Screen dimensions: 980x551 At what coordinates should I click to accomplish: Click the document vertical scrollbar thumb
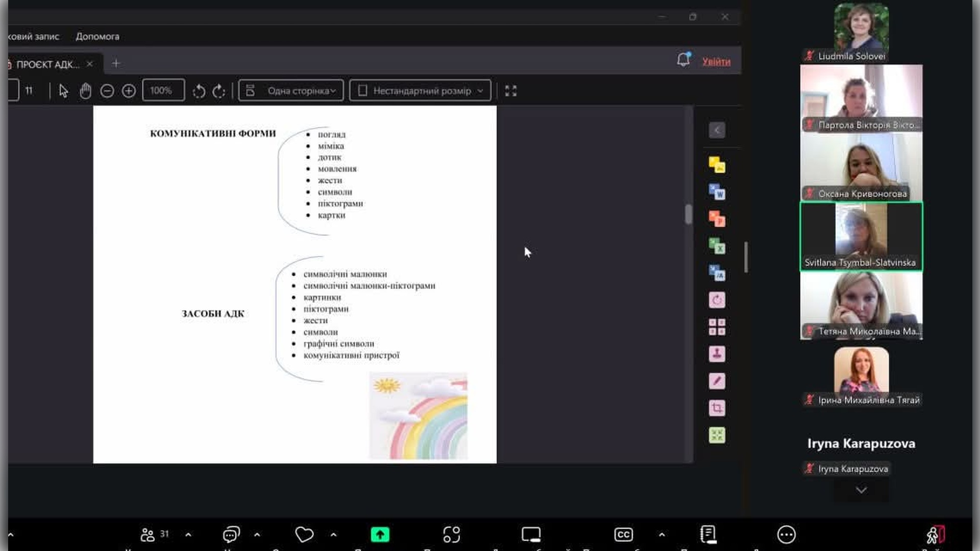point(688,214)
